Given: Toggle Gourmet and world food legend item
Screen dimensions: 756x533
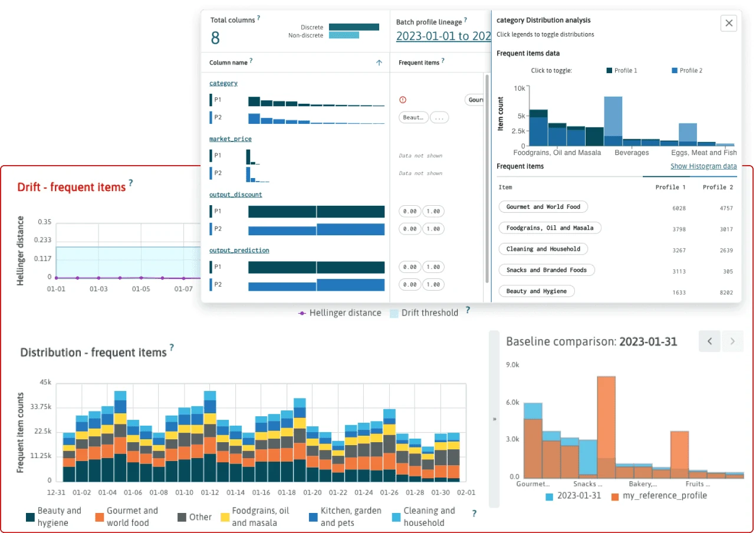Looking at the screenshot, I should coord(126,516).
